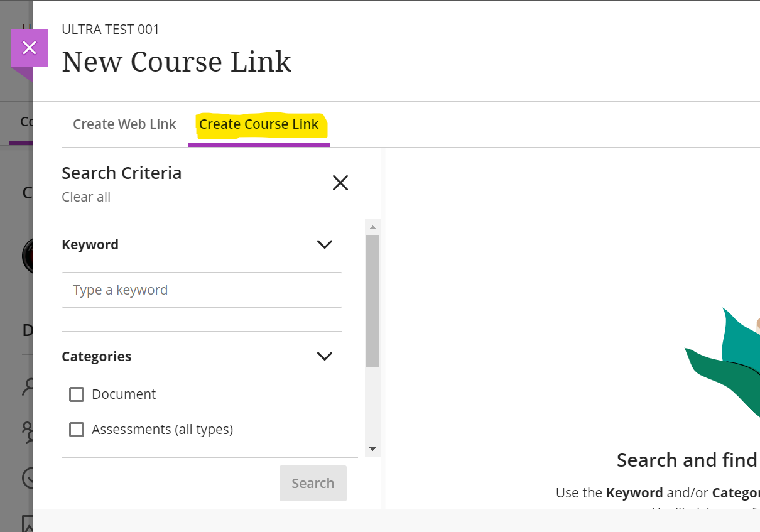This screenshot has width=760, height=532.
Task: Check the Assessments (all types) option
Action: coord(77,429)
